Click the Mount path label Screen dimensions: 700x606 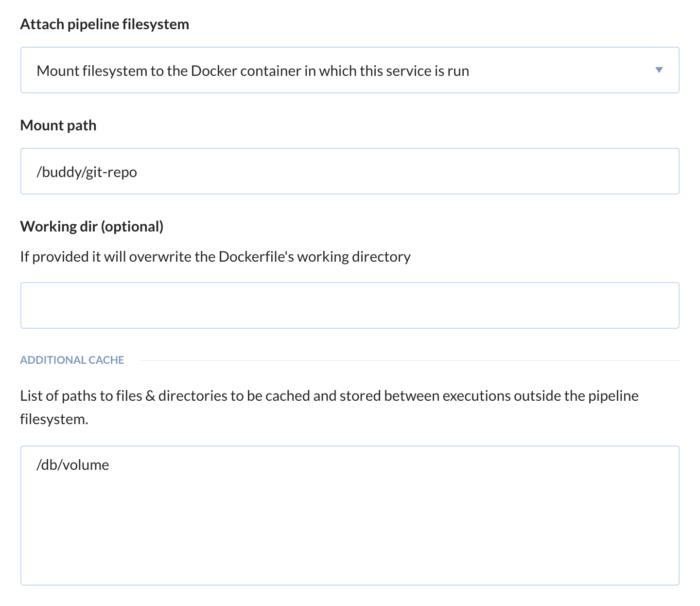[x=58, y=125]
